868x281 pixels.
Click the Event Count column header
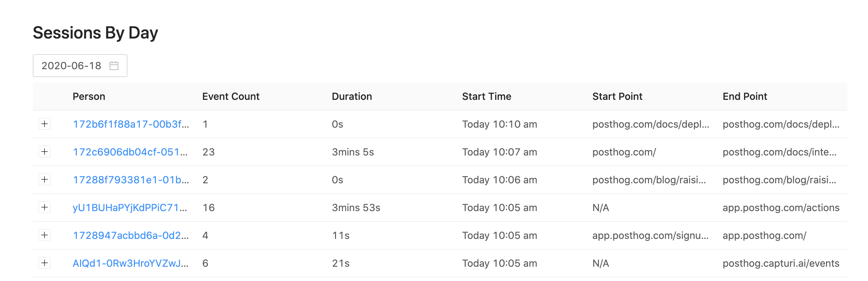pos(230,96)
